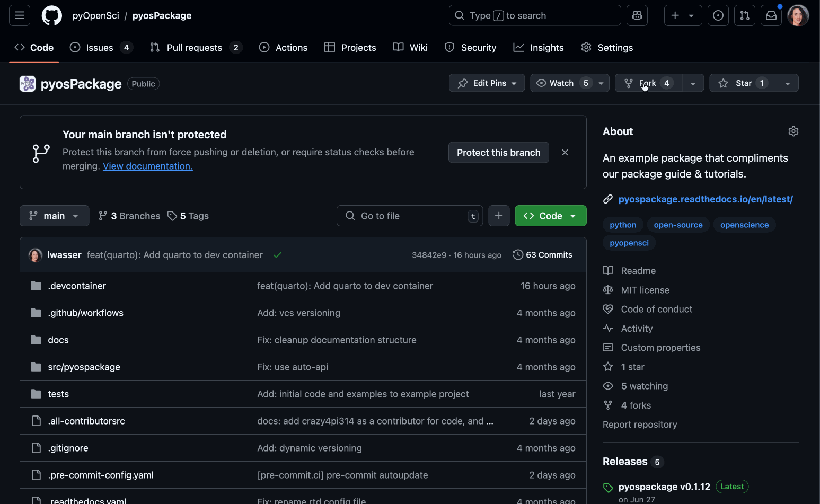
Task: Open repository Activity link
Action: [x=628, y=329]
